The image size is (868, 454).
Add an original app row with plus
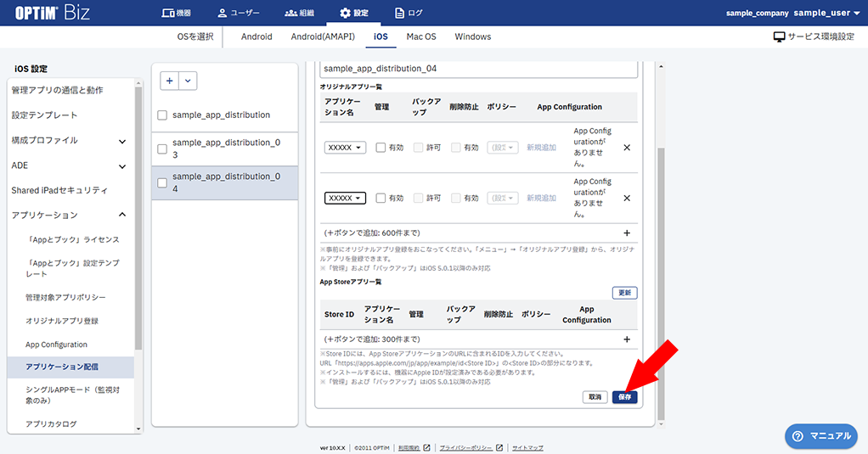(627, 233)
